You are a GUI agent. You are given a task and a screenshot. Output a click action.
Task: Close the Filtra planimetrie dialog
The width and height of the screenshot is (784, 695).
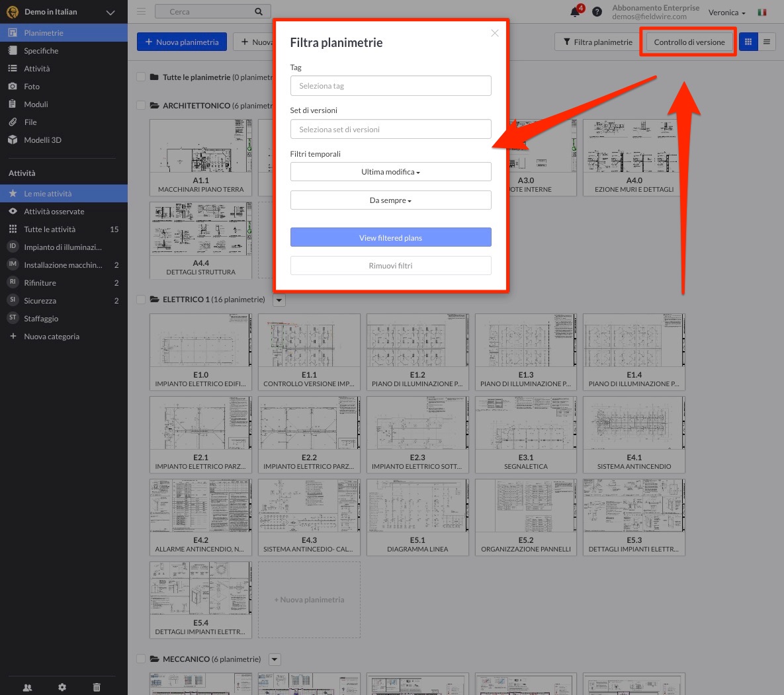pos(494,33)
